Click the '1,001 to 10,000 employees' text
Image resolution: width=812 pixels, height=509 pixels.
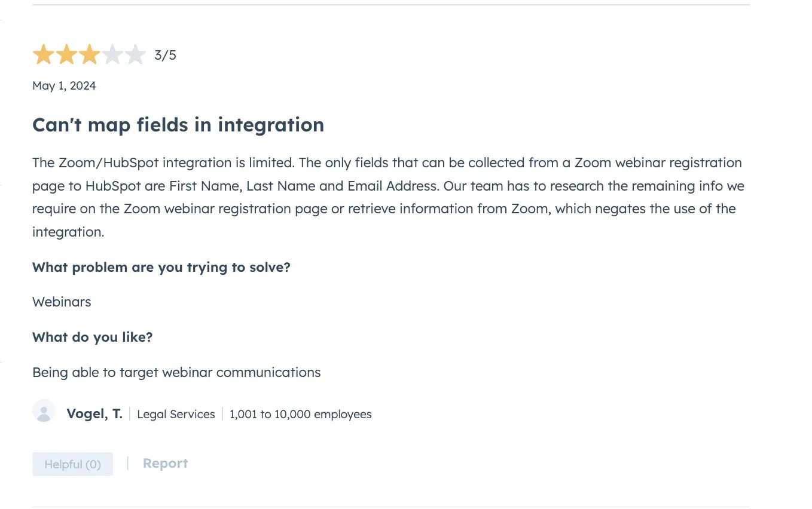(300, 414)
